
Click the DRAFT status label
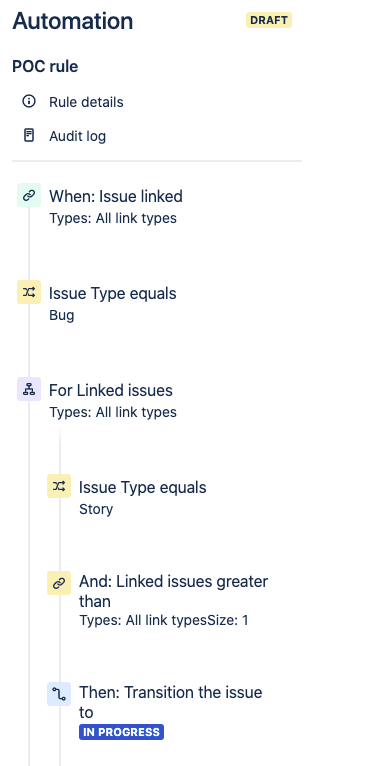click(x=269, y=20)
